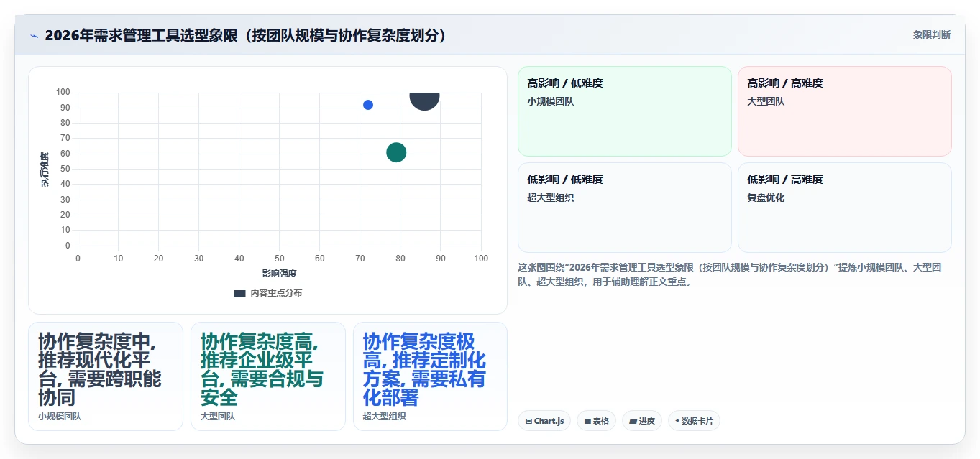
Task: Click the 50 tick on the y-axis
Action: tap(65, 169)
